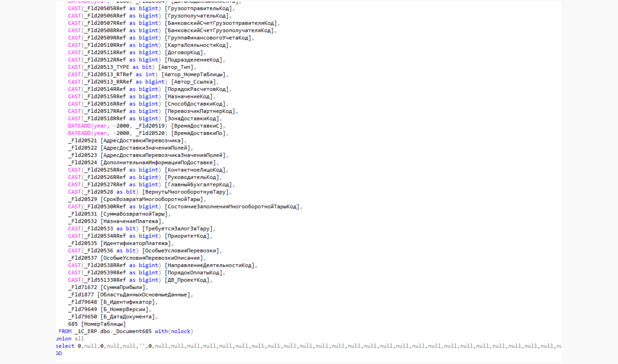The height and width of the screenshot is (364, 618).
Task: Click the [ПорядокРасчетовКод] alias
Action: 197,89
